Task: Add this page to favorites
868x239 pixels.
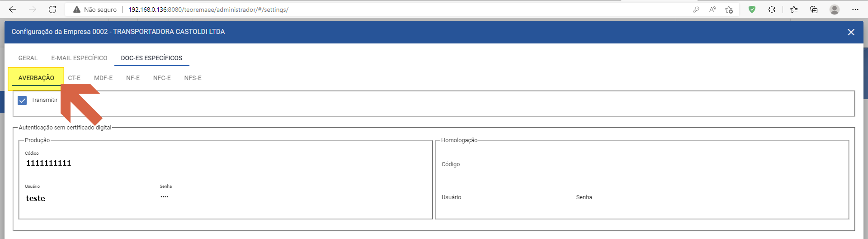Action: click(x=729, y=10)
